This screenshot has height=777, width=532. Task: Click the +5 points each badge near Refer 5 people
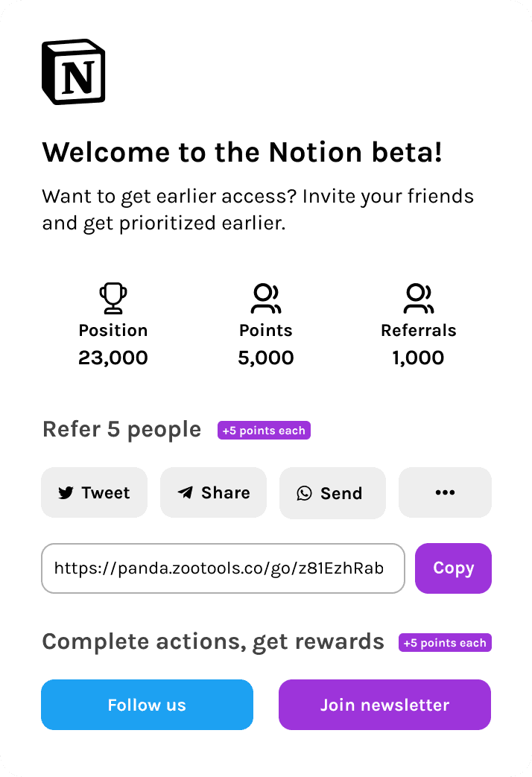[264, 430]
